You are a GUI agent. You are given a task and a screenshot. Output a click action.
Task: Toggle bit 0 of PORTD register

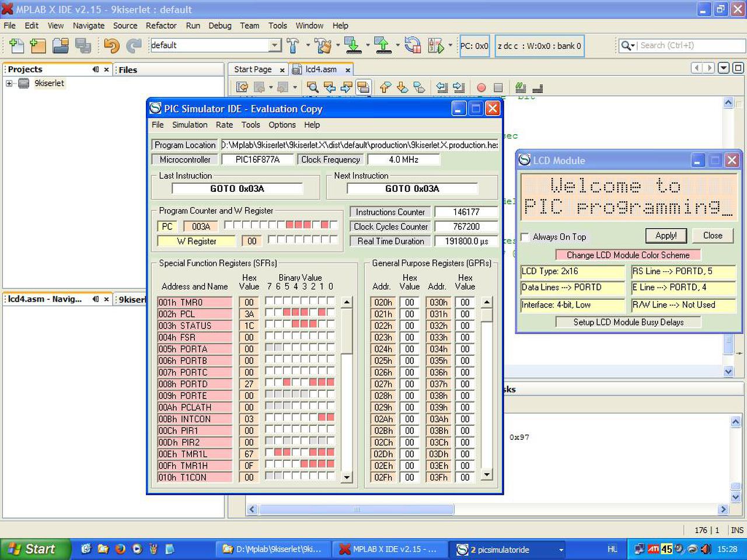coord(331,383)
